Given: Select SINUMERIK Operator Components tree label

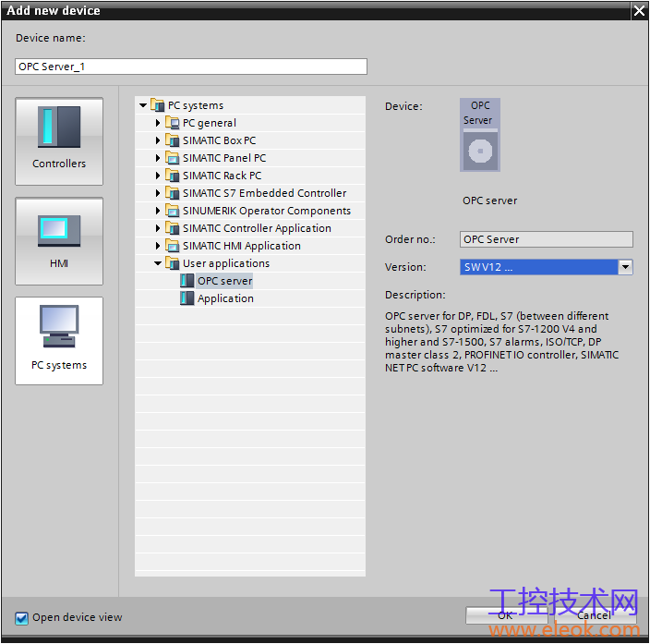Looking at the screenshot, I should coord(267,211).
